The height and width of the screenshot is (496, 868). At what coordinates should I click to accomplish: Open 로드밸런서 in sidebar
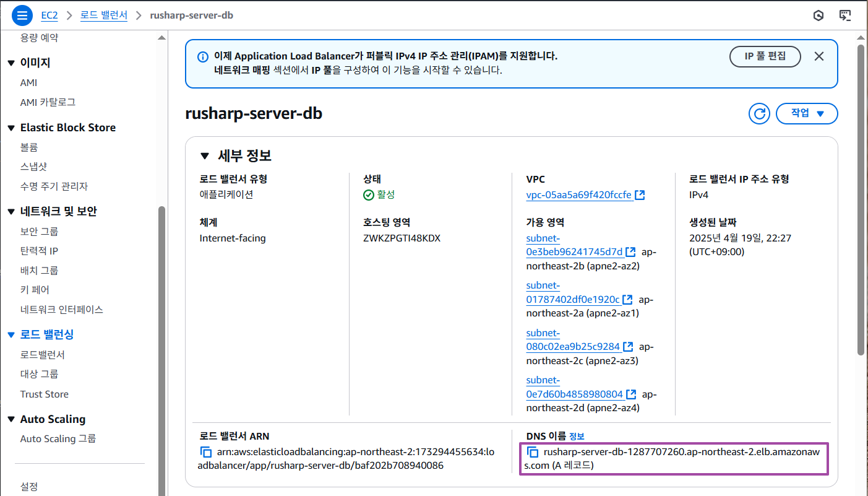tap(43, 355)
